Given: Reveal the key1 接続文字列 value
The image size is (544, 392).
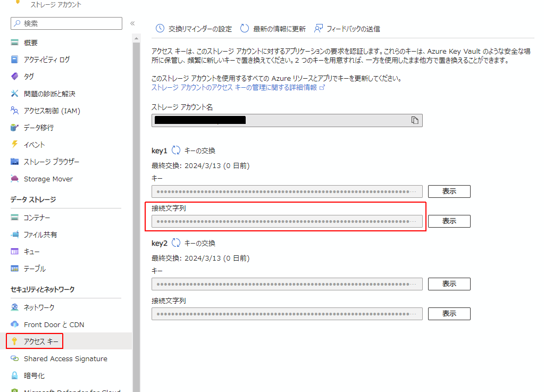Looking at the screenshot, I should pos(449,221).
